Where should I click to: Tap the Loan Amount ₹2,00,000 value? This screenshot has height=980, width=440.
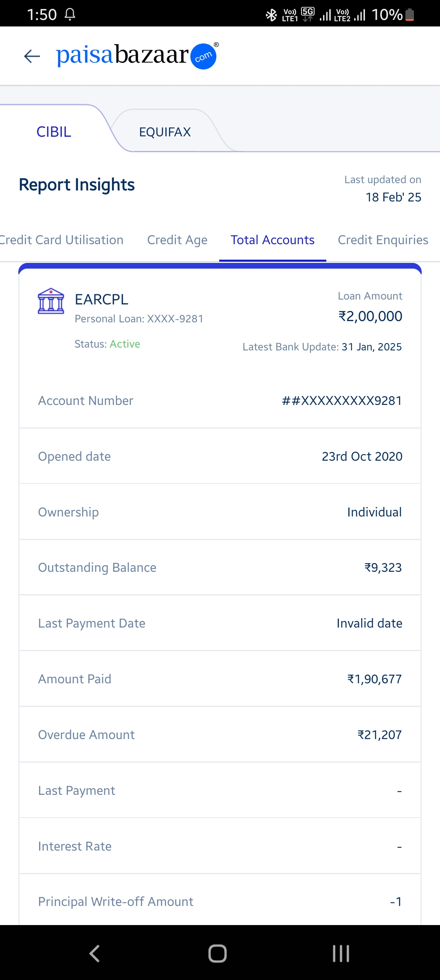(x=370, y=316)
